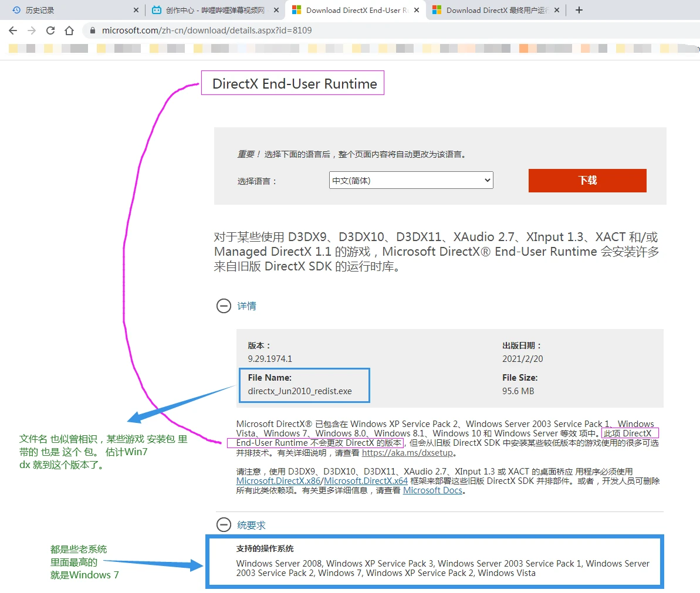Close the Download DirectX 最终用户运行 tab

pos(557,10)
